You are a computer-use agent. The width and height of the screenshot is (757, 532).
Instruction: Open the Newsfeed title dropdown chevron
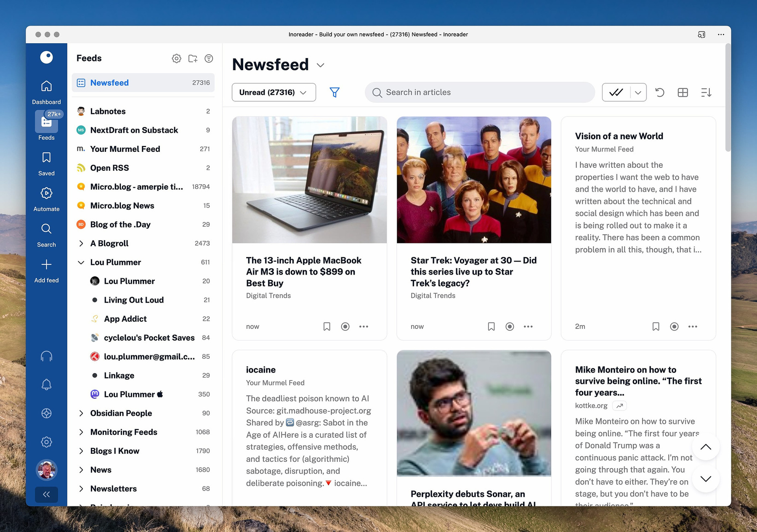(x=321, y=65)
